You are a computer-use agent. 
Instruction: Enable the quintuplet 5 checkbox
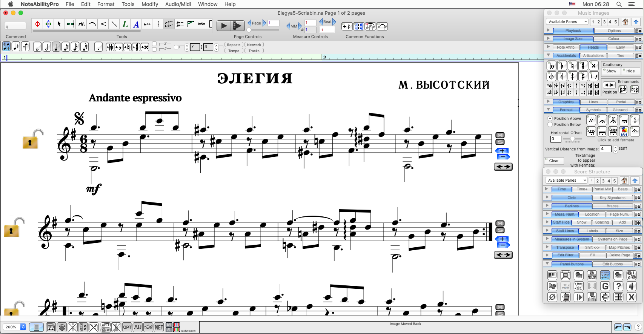pyautogui.click(x=154, y=49)
